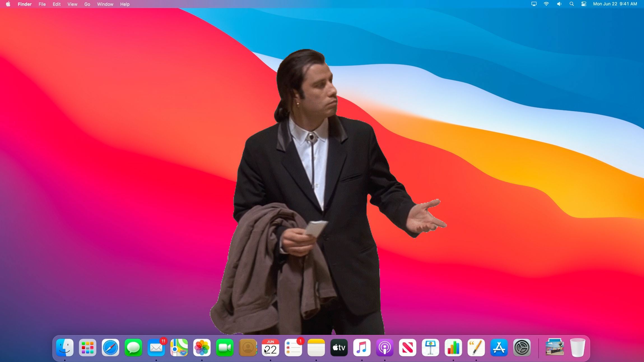Image resolution: width=644 pixels, height=362 pixels.
Task: Launch the Podcasts app
Action: click(385, 348)
